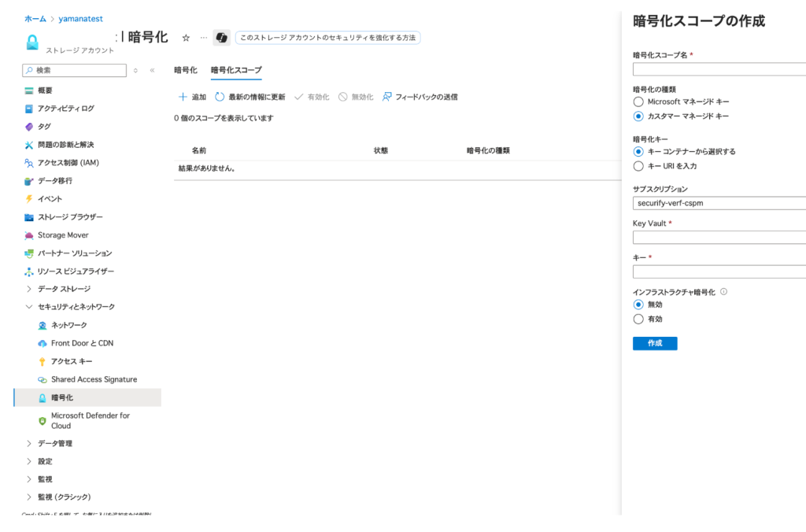Open ストレージ ブラウザー in sidebar menu
The image size is (806, 532).
tap(69, 217)
